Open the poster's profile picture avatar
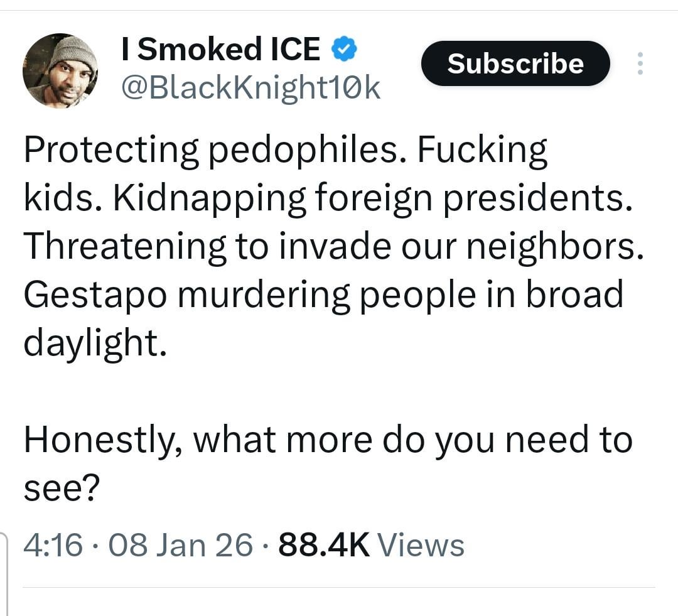Screen dimensions: 678x616 click(x=60, y=71)
